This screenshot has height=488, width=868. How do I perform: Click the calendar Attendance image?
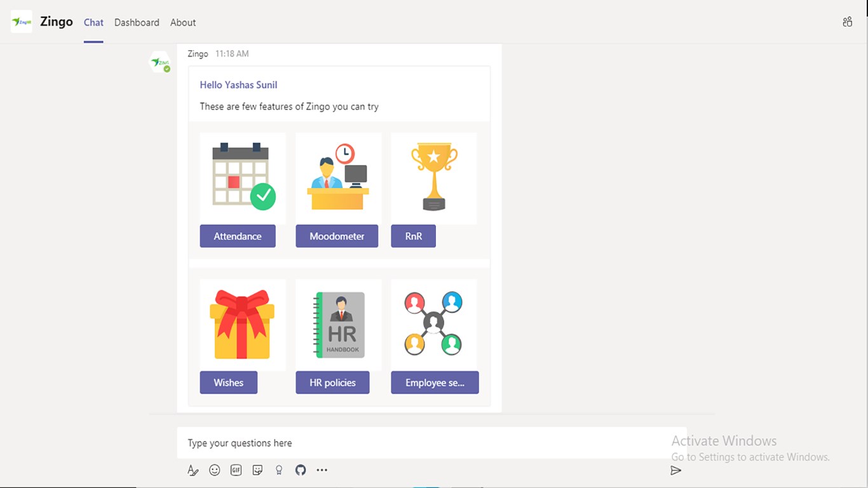[x=243, y=179]
